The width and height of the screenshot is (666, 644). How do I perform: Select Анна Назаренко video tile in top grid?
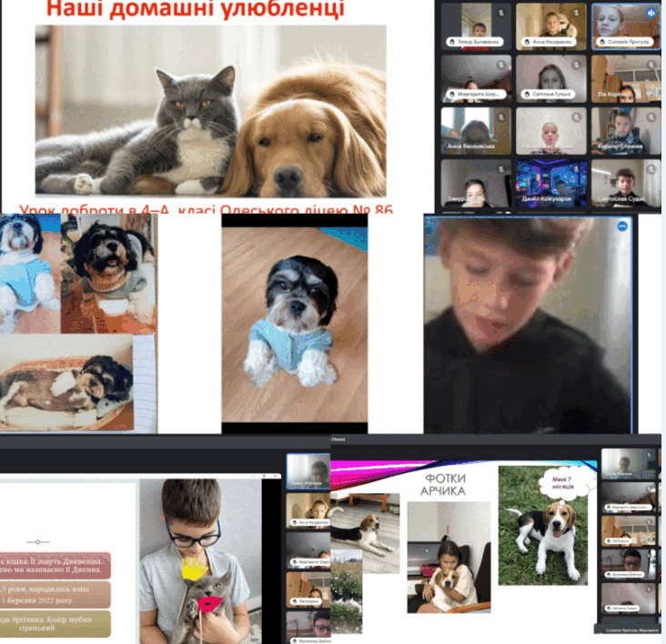(550, 26)
